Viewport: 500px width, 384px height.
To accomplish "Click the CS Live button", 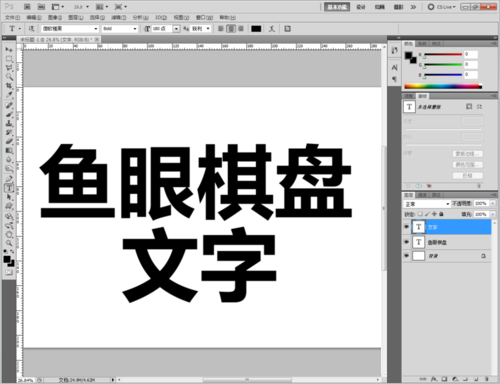I will coord(442,7).
